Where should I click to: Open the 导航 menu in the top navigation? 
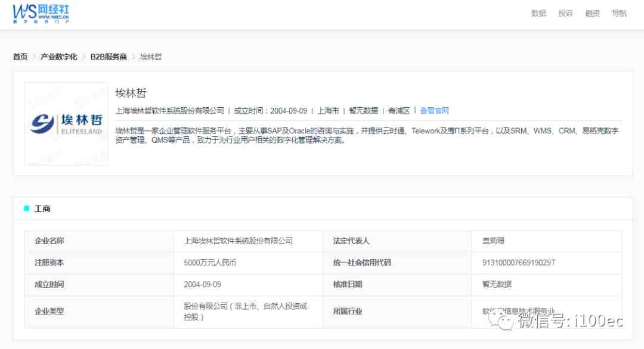pos(619,14)
